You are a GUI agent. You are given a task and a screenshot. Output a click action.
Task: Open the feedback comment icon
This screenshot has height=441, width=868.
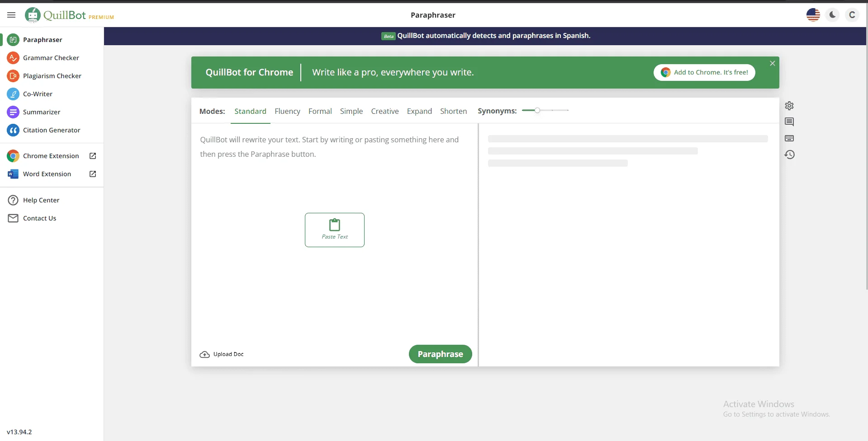pos(789,122)
